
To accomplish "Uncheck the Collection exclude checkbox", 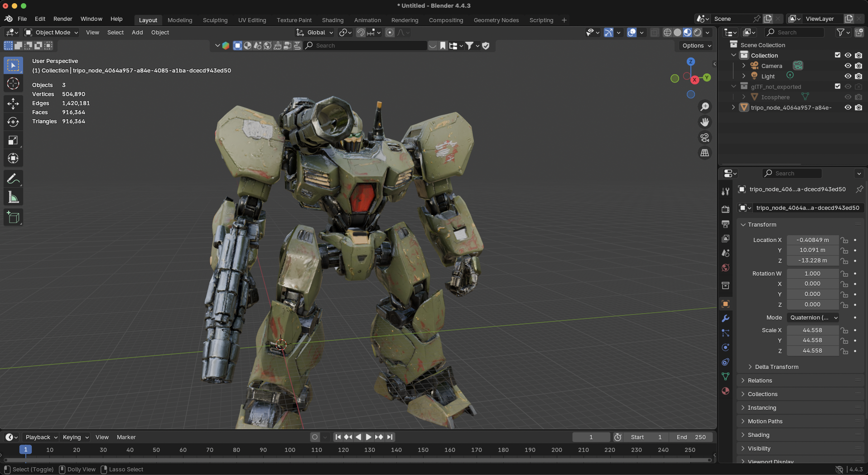I will 837,55.
